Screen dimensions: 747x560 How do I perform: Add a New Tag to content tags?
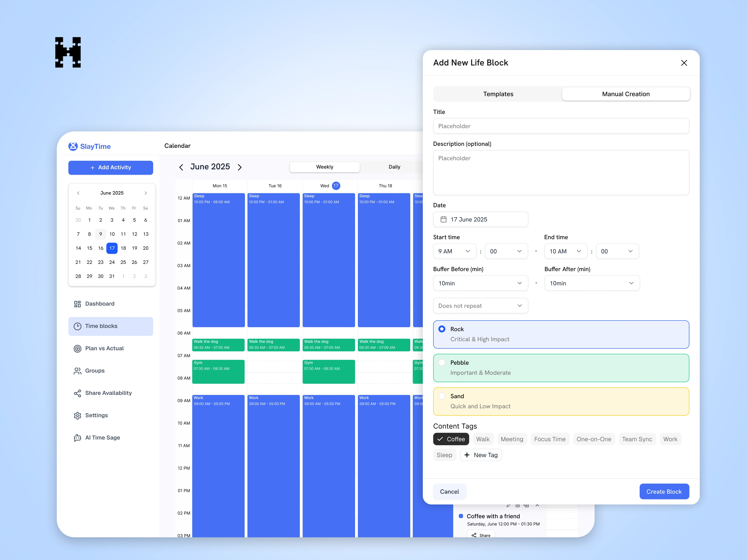481,455
